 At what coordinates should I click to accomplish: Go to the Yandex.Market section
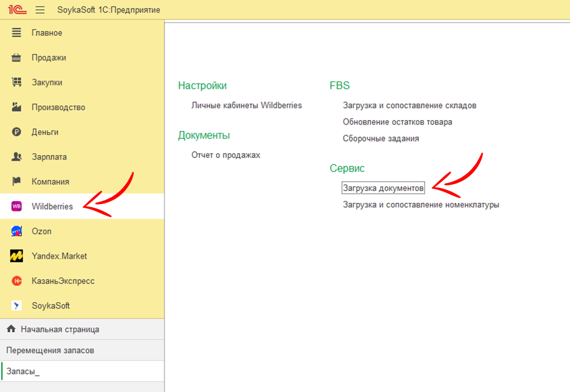82,256
